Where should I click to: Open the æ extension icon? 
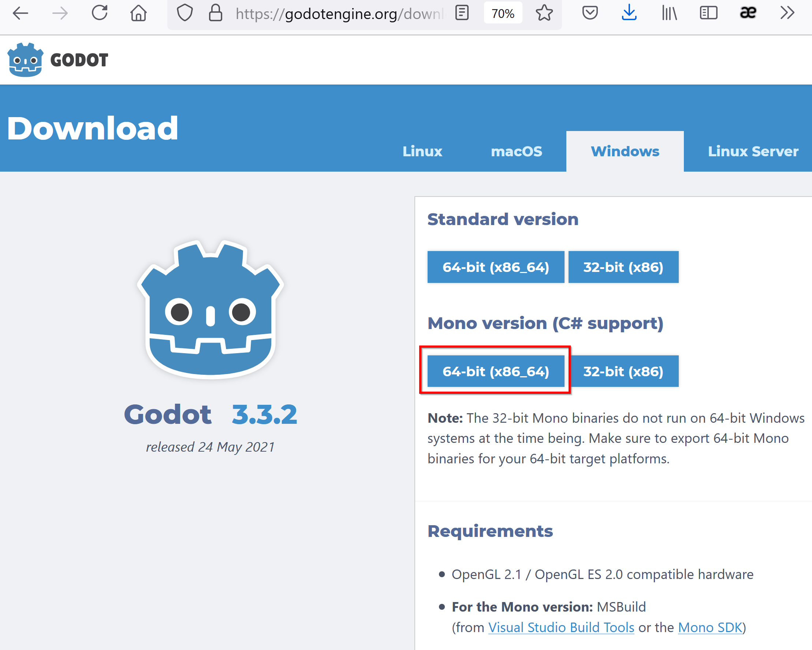coord(748,13)
